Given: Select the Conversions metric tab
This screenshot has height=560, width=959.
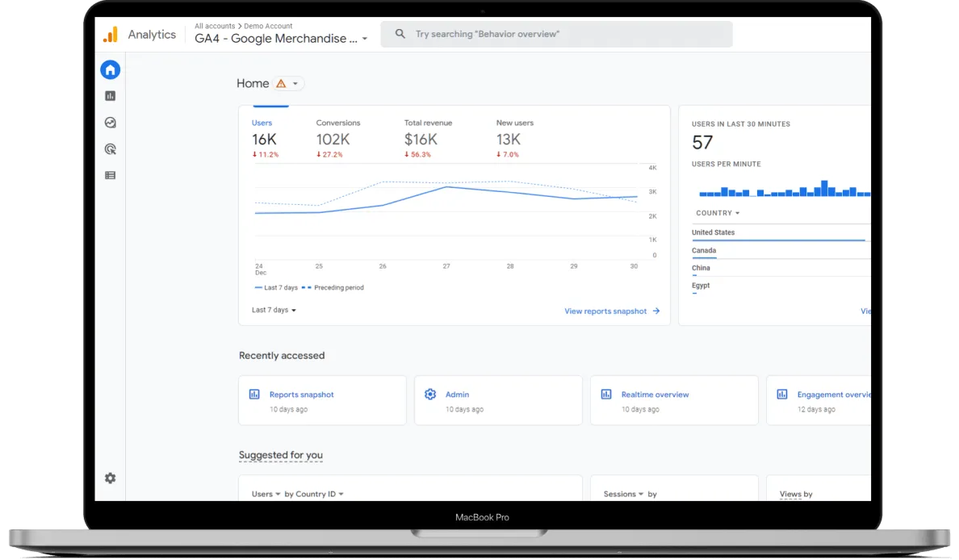Looking at the screenshot, I should (x=337, y=138).
